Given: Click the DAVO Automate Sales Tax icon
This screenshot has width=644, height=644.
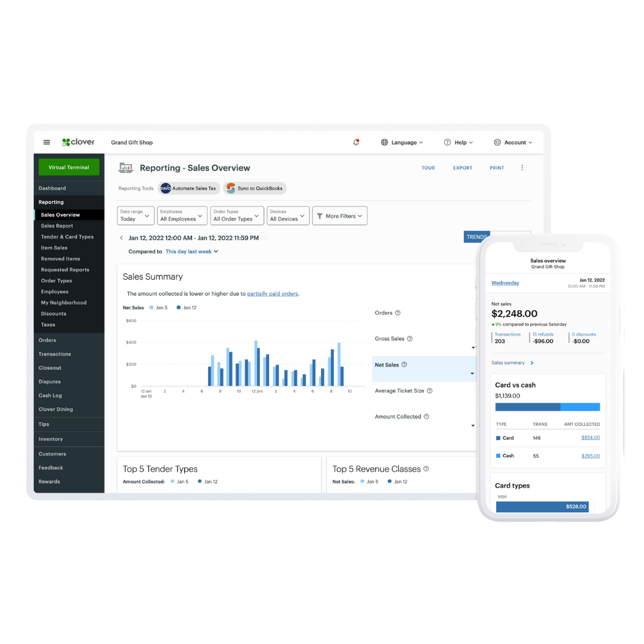Looking at the screenshot, I should point(166,188).
